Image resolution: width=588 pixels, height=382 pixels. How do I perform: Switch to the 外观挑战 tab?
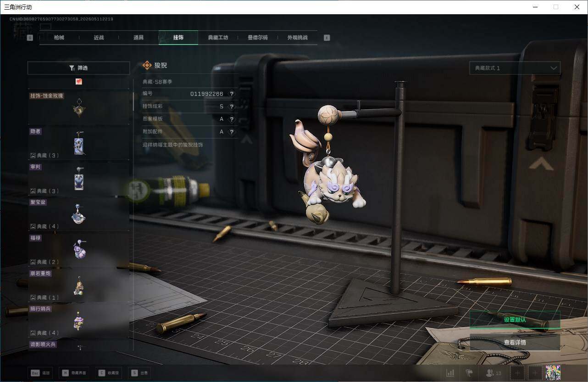(297, 38)
